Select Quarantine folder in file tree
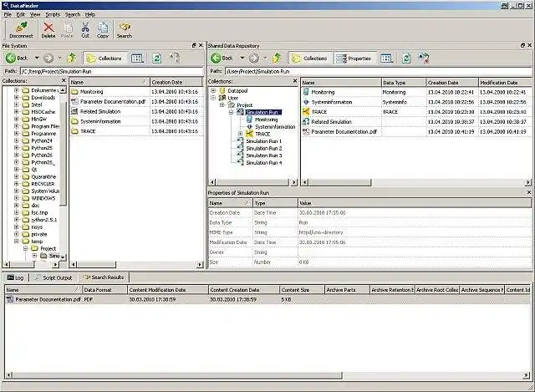 (x=43, y=176)
